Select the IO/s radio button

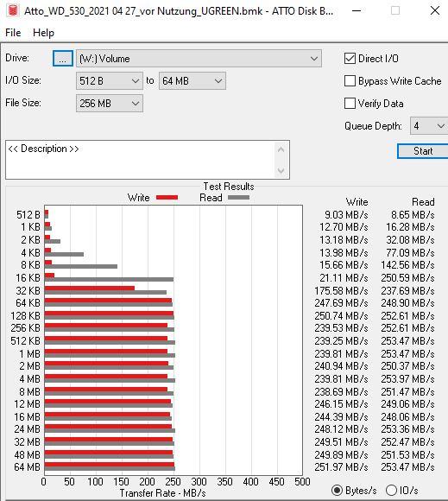pyautogui.click(x=391, y=490)
